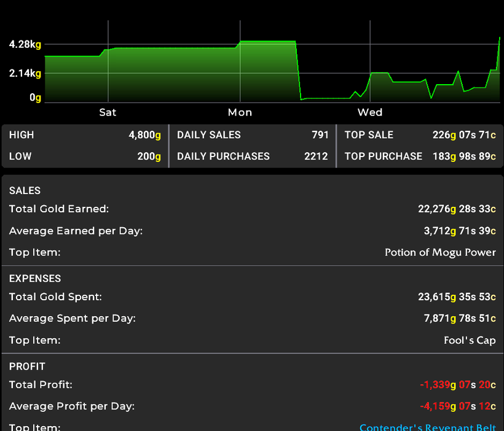Image resolution: width=504 pixels, height=431 pixels.
Task: Click the Potion of Mogu Power top item
Action: pos(440,252)
